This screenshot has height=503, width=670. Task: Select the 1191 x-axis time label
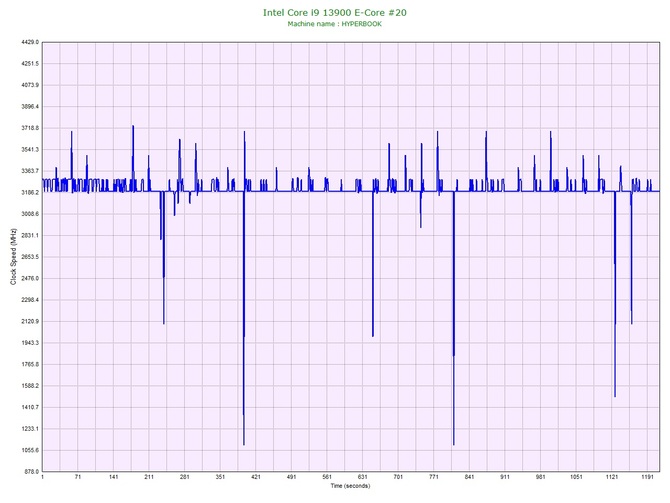[647, 477]
